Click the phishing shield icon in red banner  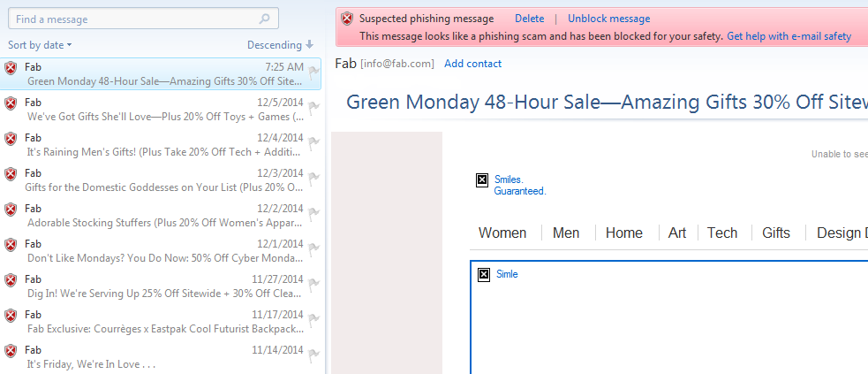coord(347,19)
